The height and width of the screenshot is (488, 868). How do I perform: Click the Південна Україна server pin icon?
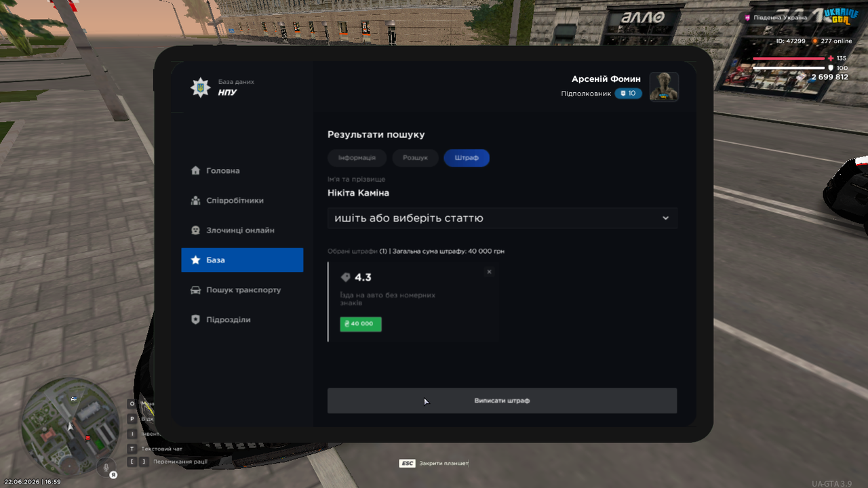coord(748,18)
